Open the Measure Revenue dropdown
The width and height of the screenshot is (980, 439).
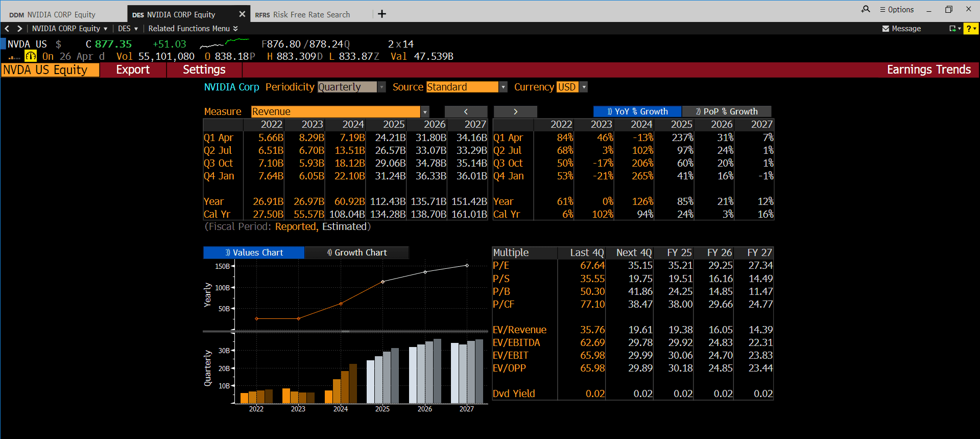tap(340, 111)
